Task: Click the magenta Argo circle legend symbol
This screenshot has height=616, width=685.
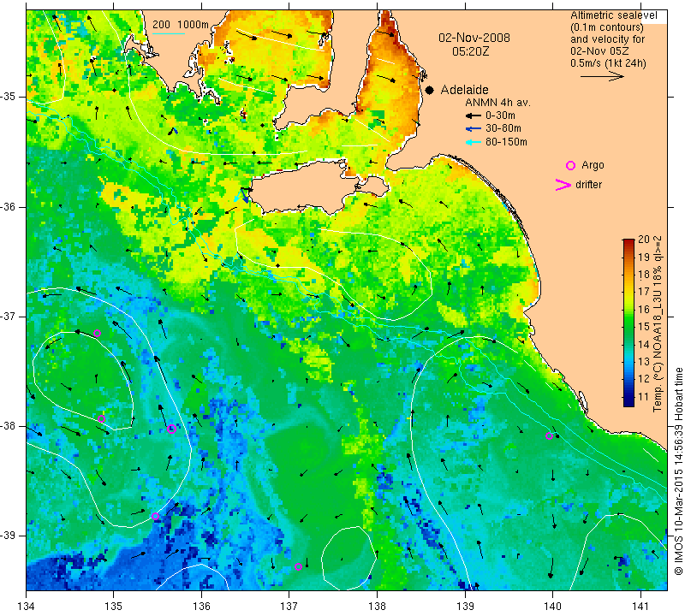Action: tap(570, 165)
